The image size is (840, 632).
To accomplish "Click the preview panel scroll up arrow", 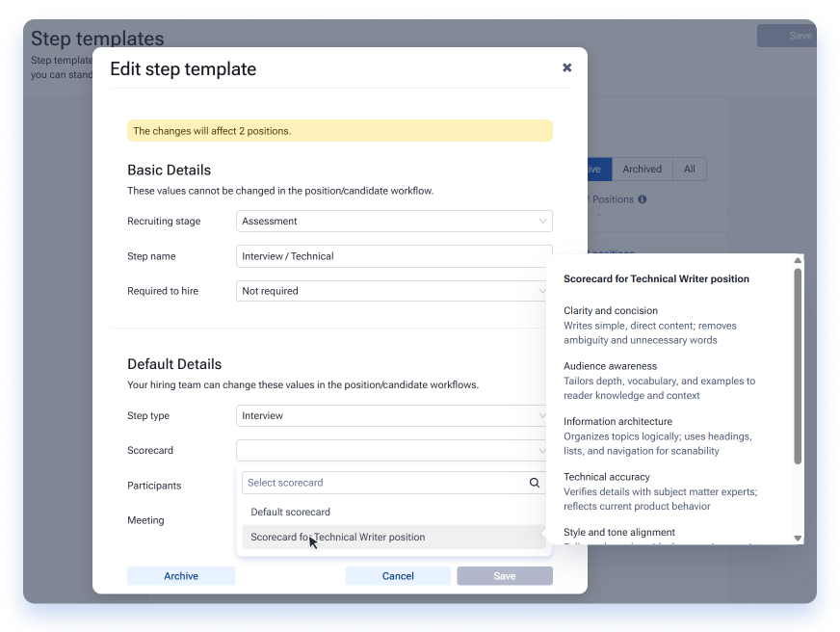I will tap(798, 260).
